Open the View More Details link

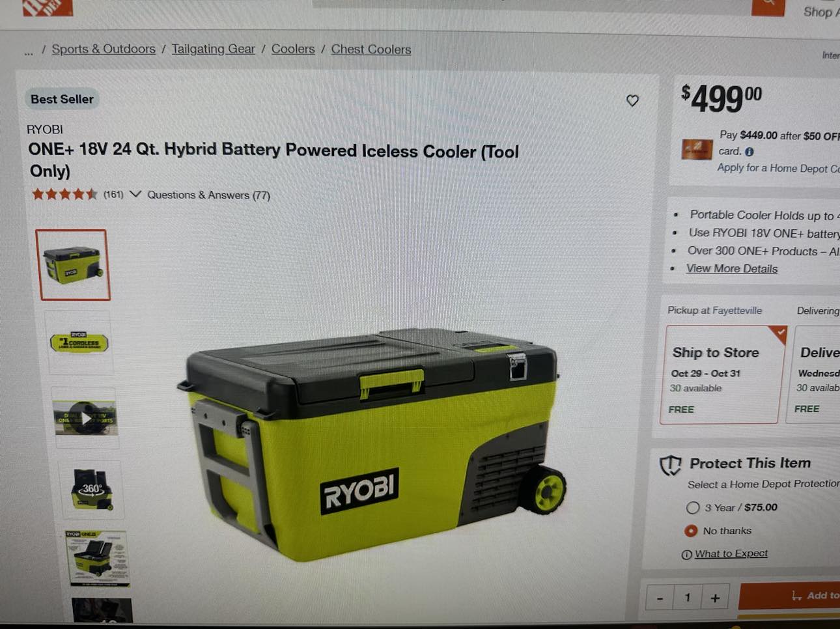point(731,268)
